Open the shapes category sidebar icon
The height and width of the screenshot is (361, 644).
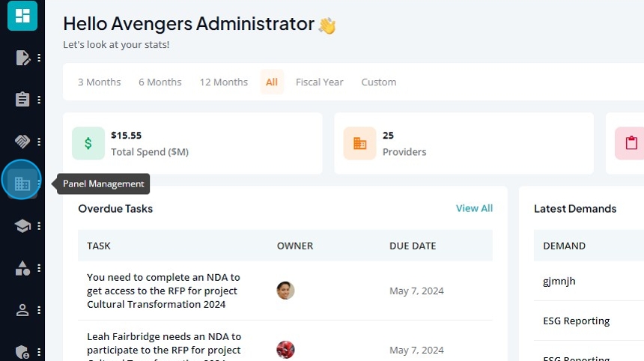tap(22, 268)
